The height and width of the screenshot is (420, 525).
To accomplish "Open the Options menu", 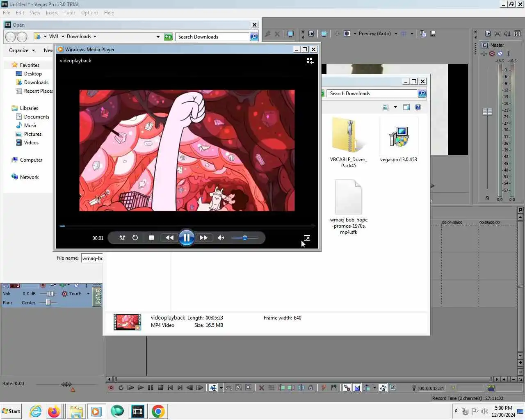I will (x=89, y=13).
